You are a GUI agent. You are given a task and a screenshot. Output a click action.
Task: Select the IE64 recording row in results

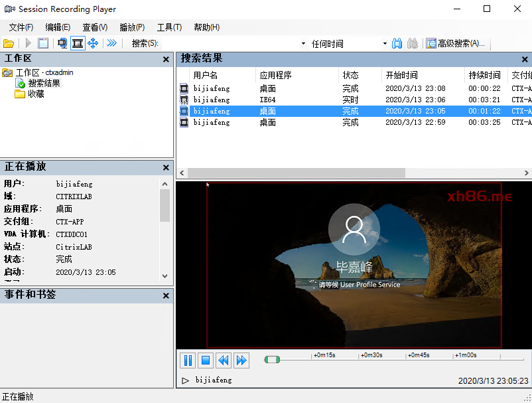click(267, 100)
